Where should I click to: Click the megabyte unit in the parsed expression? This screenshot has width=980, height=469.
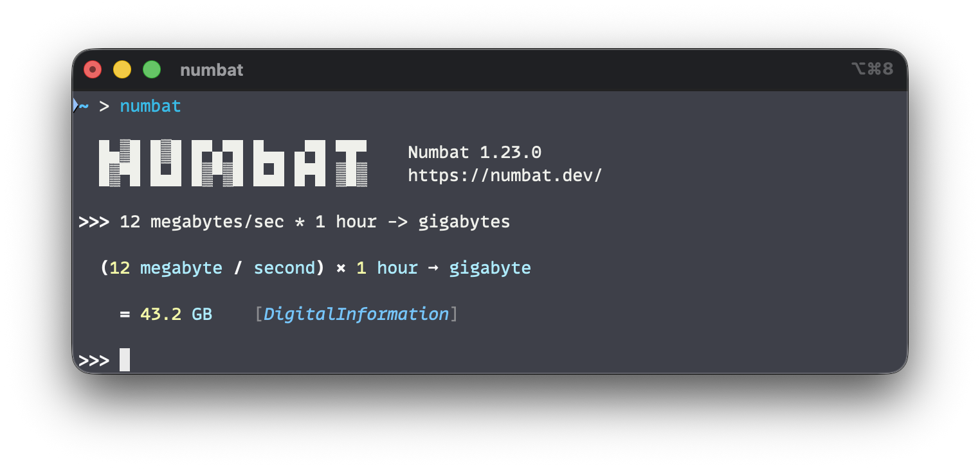click(181, 269)
